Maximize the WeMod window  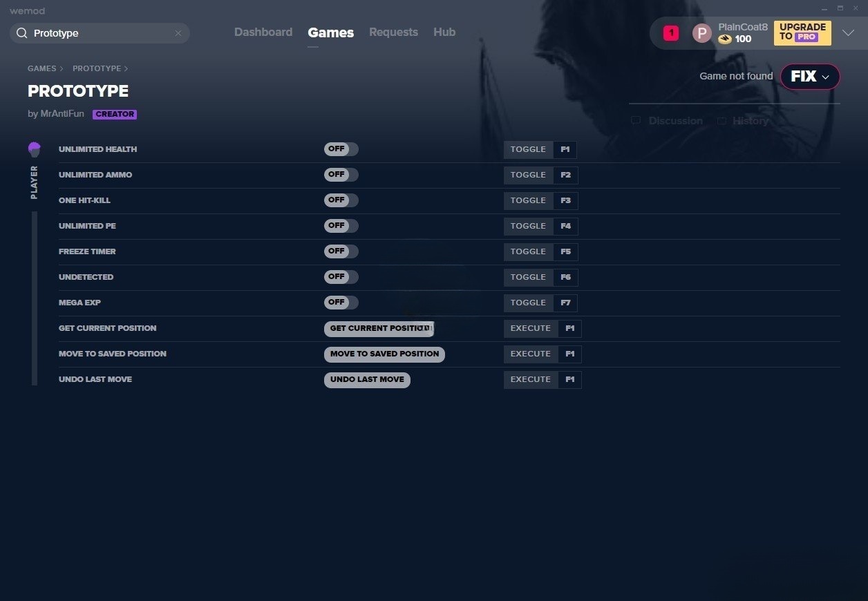[840, 8]
